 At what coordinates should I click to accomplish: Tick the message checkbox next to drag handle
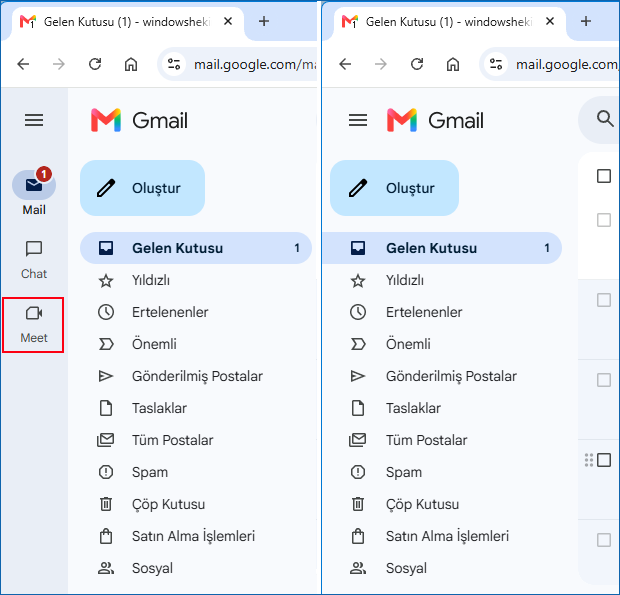[x=604, y=460]
